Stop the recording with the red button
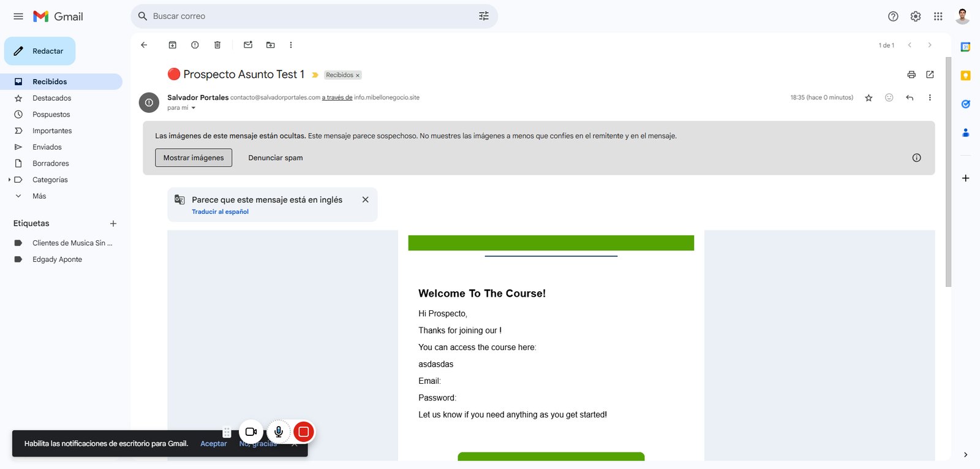Image resolution: width=980 pixels, height=469 pixels. (303, 432)
